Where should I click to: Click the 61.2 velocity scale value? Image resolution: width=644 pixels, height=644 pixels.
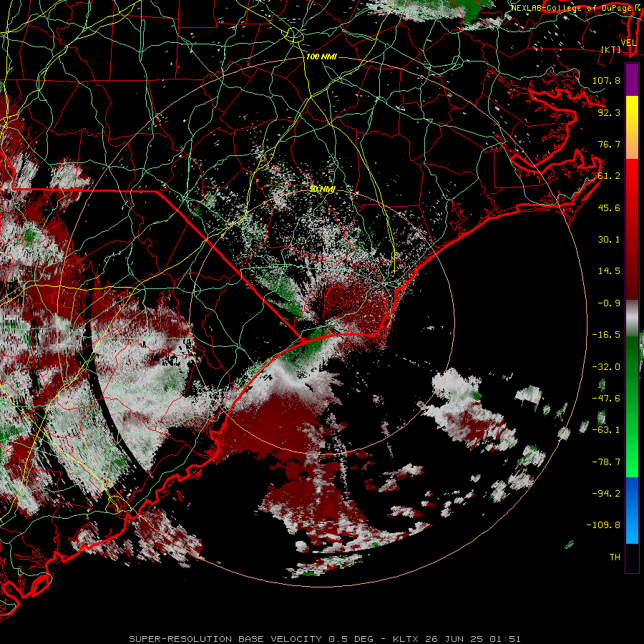pos(609,176)
